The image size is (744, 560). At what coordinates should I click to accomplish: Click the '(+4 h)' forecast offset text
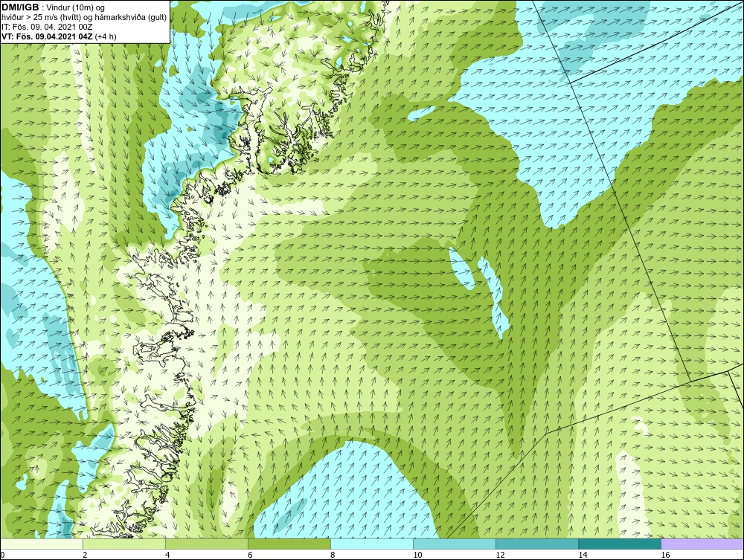106,36
